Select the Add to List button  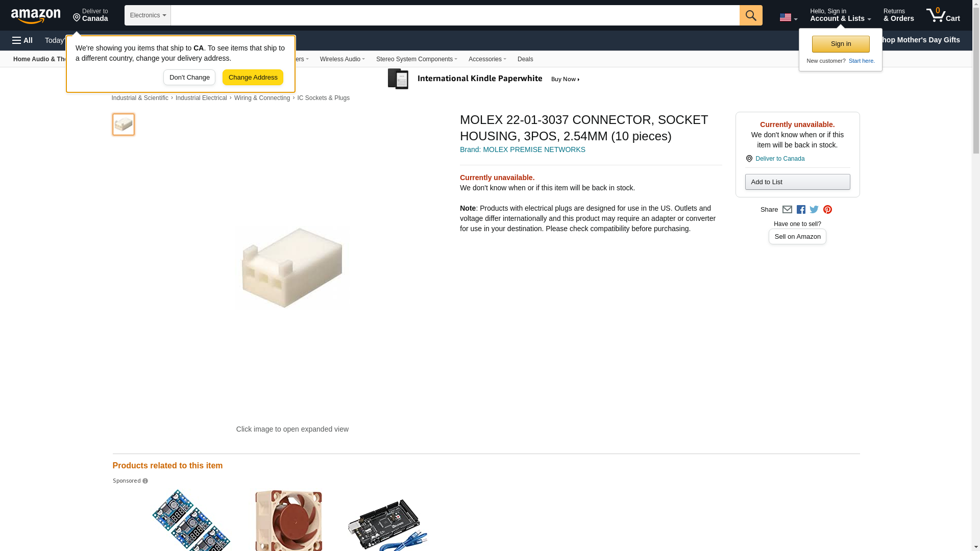click(797, 182)
